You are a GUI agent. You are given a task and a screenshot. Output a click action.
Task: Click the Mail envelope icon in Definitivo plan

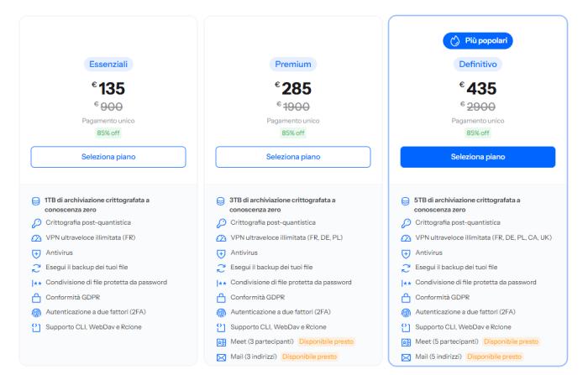pyautogui.click(x=406, y=357)
